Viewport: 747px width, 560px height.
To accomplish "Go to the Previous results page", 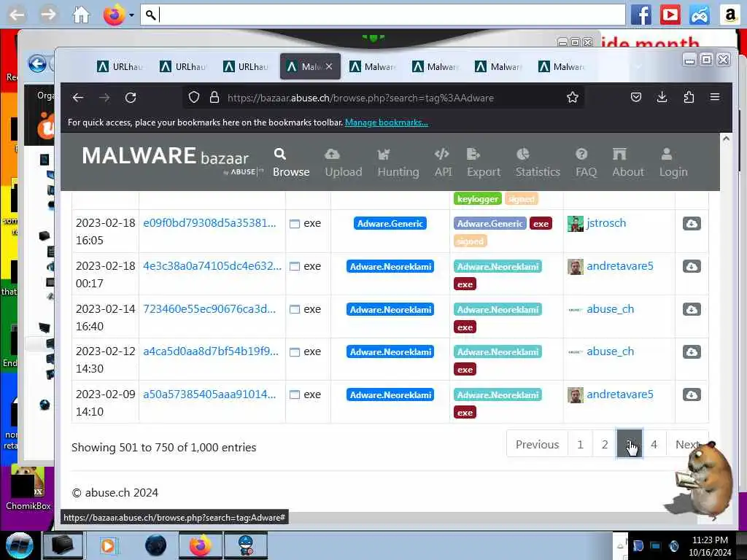I will [538, 444].
